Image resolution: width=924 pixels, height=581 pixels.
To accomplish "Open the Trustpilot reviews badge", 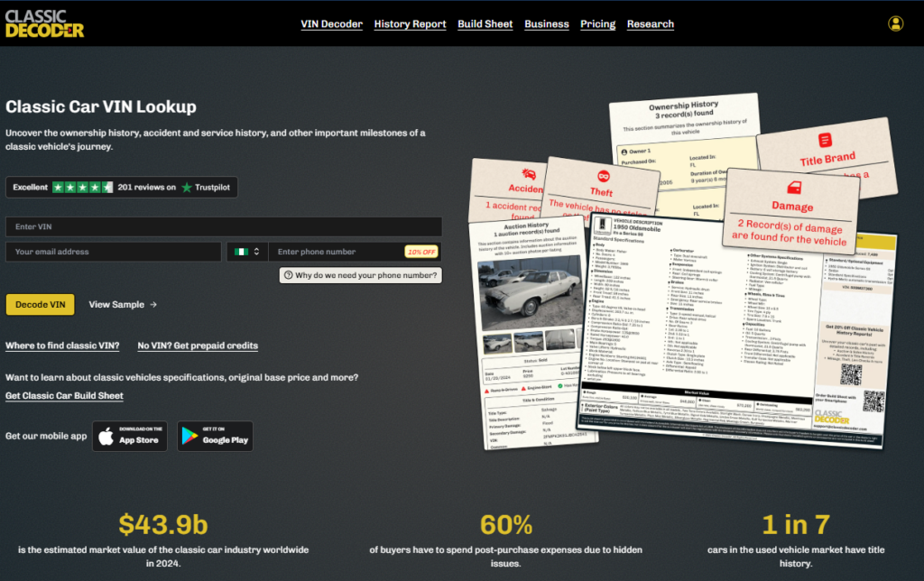I will click(122, 188).
